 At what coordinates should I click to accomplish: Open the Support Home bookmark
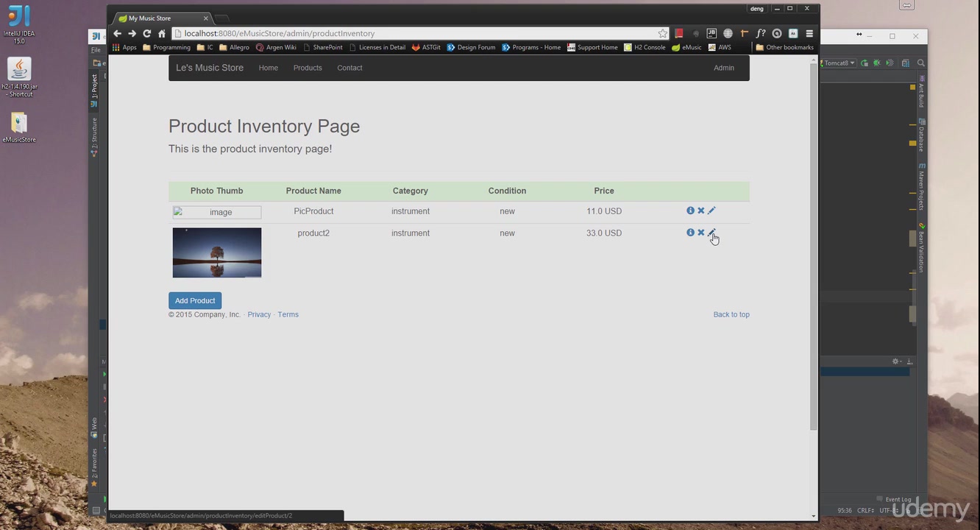pos(592,47)
